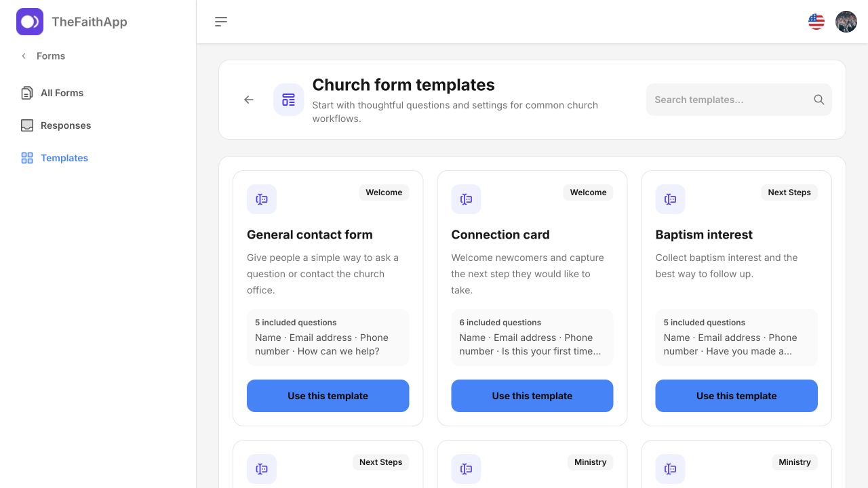The height and width of the screenshot is (488, 868).
Task: Click the '6 included questions' label
Action: click(500, 323)
